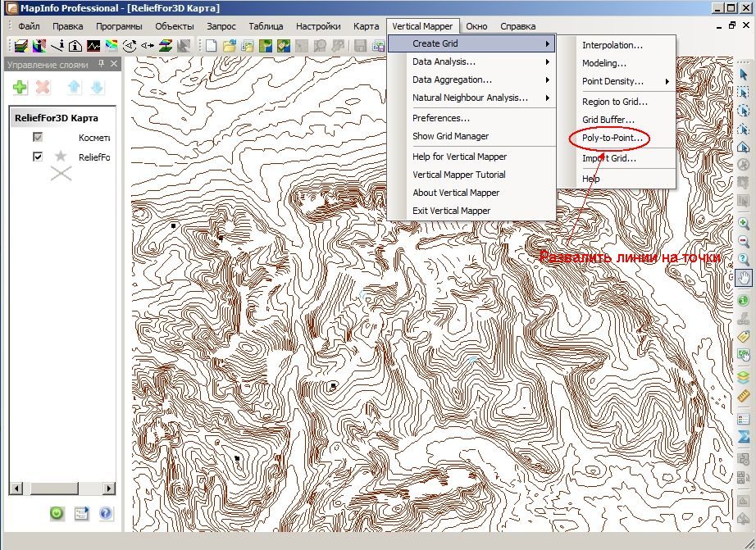The height and width of the screenshot is (550, 756).
Task: Open the Vertical Mapper Grid Manager toolbar icon
Action: click(x=20, y=46)
